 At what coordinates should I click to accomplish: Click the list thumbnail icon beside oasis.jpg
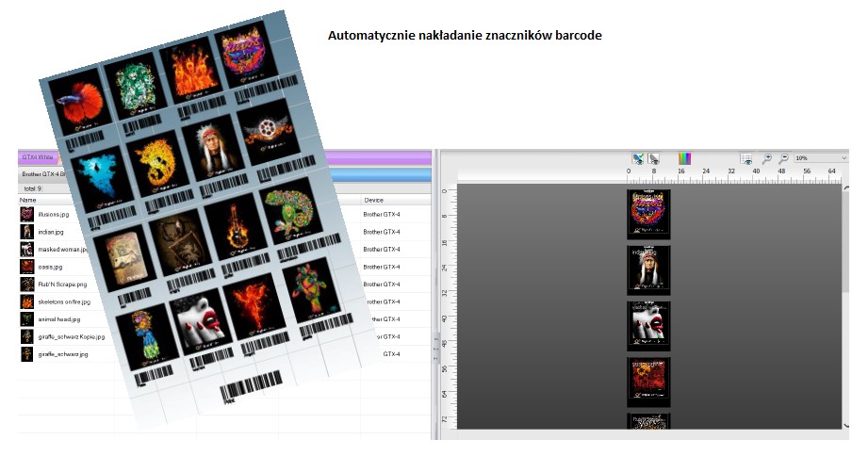coord(26,267)
